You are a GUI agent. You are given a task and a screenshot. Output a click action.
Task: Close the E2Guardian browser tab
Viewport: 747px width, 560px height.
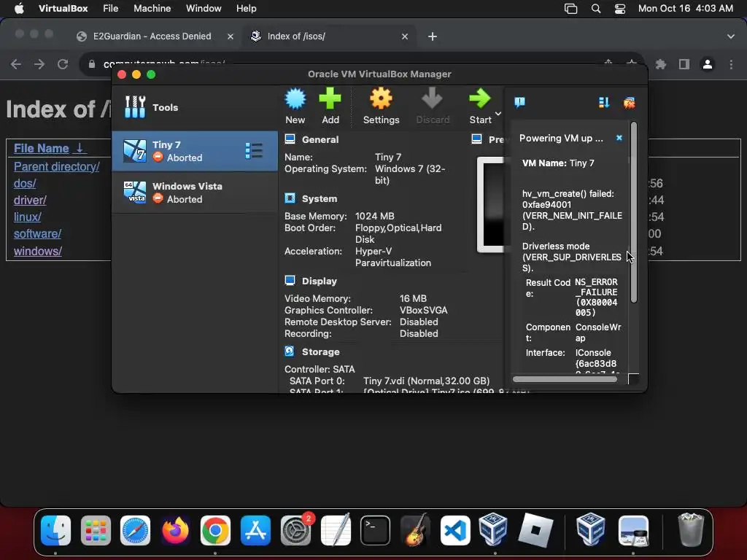point(230,36)
